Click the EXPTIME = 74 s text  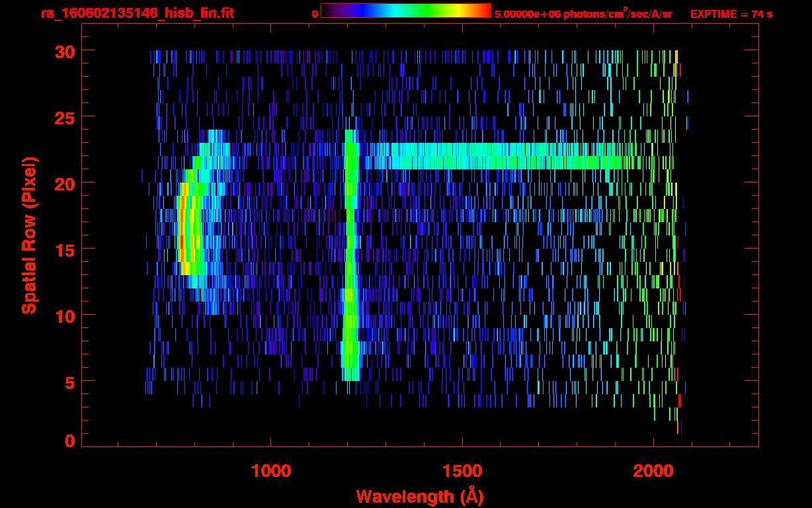731,14
